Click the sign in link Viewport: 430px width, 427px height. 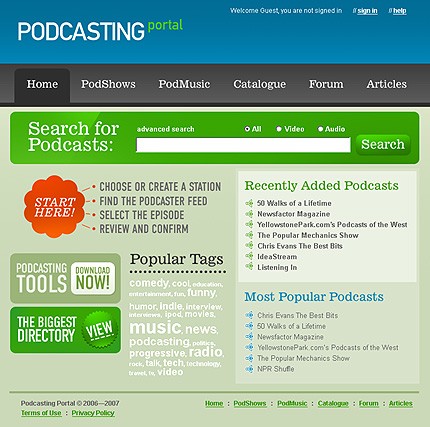click(x=367, y=11)
